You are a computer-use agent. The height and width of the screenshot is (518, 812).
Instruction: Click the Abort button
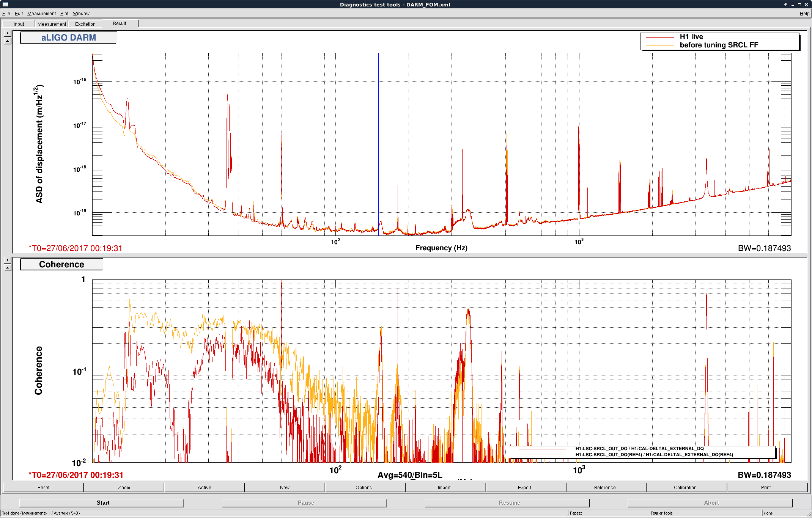click(x=710, y=503)
